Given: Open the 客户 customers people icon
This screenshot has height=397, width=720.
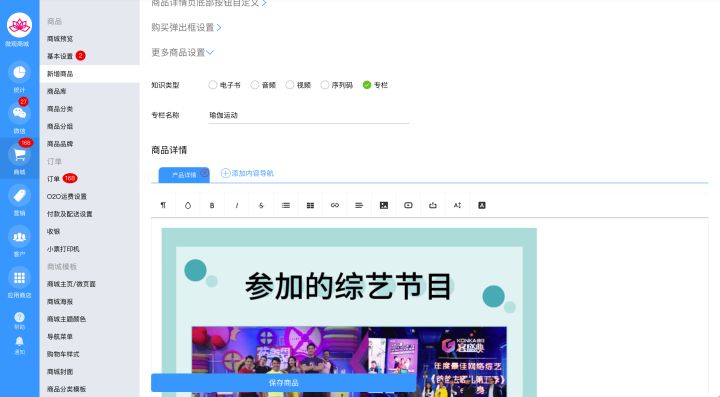Looking at the screenshot, I should coord(19,237).
